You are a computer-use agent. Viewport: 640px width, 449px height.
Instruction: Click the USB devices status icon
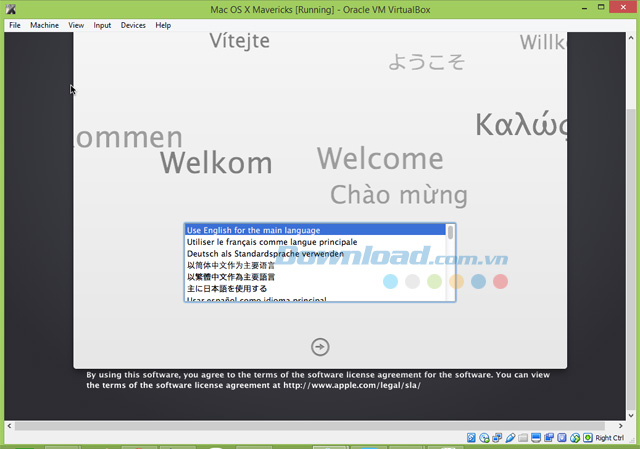coord(510,438)
